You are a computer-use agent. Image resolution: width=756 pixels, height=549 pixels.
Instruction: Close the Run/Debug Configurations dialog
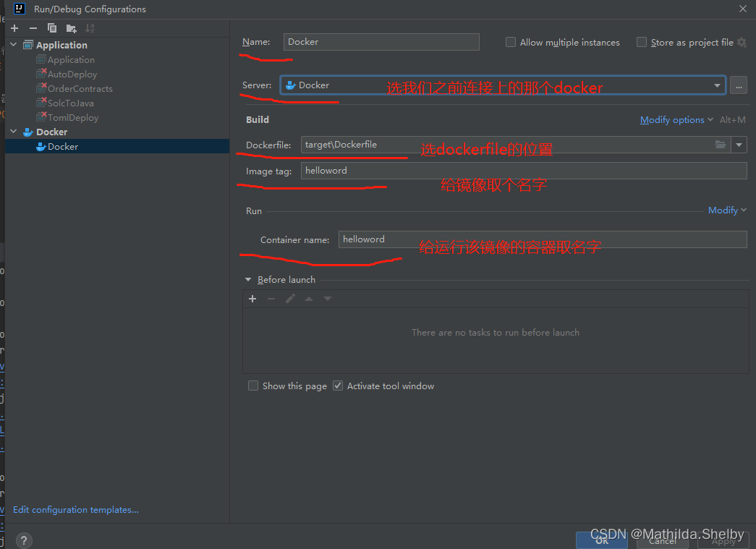[742, 9]
